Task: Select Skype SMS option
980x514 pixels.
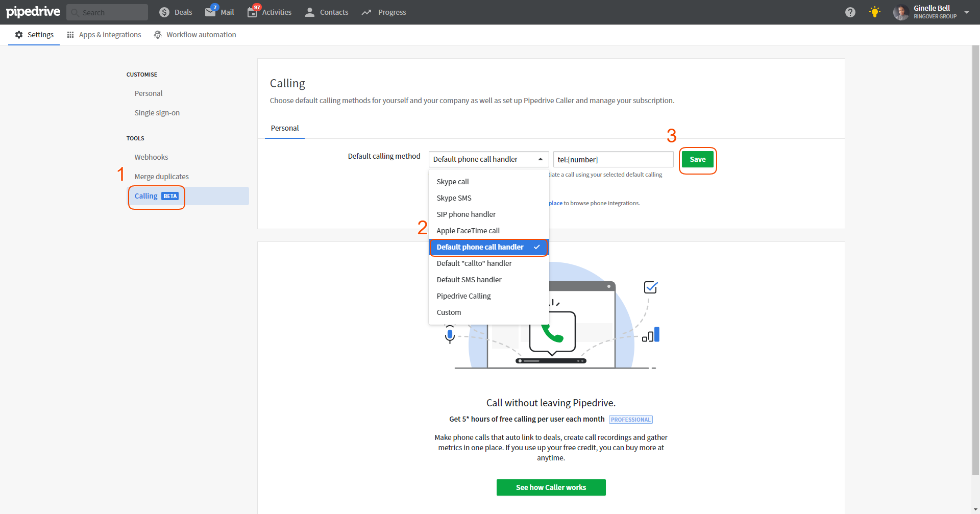Action: point(489,198)
